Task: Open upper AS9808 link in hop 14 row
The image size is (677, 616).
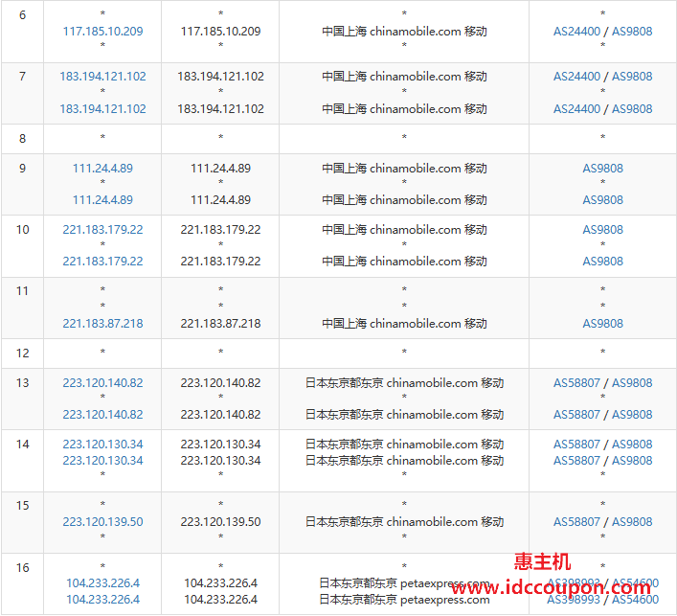Action: 632,445
